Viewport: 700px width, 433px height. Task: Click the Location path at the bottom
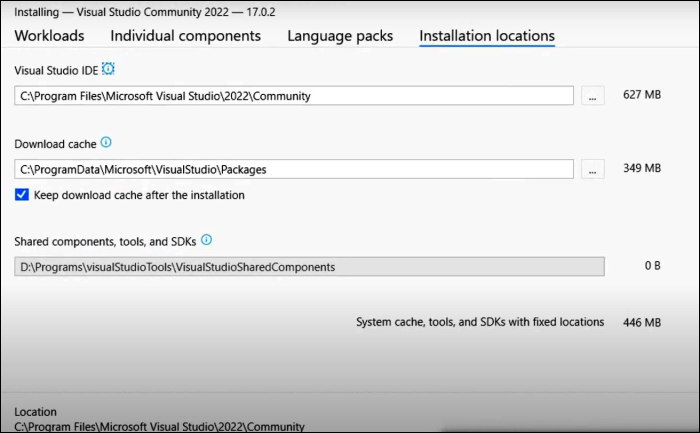coord(162,425)
